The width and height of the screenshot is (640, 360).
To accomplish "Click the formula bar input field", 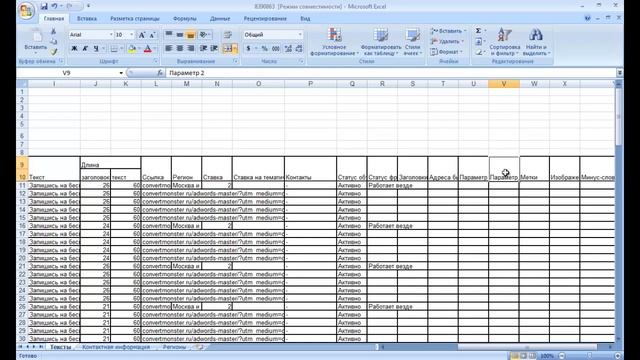I will pos(391,73).
